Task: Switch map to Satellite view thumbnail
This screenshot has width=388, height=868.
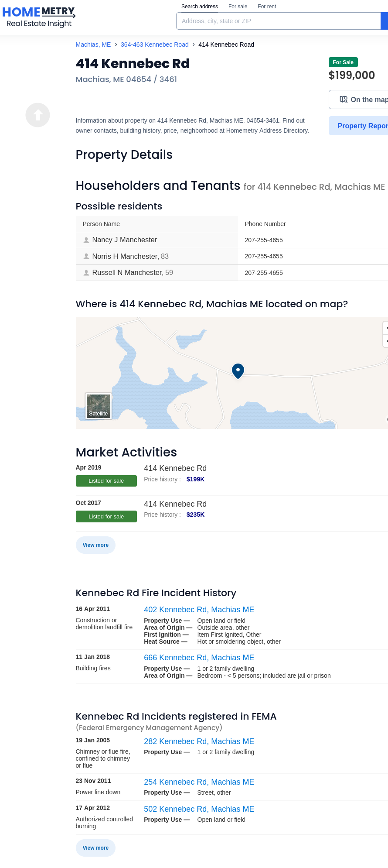Action: [x=99, y=406]
